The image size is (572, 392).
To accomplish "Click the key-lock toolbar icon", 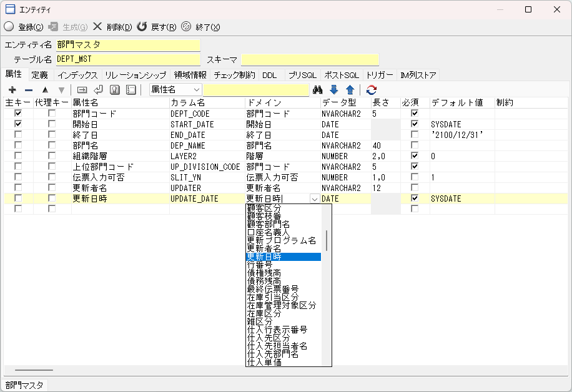I will pos(114,90).
